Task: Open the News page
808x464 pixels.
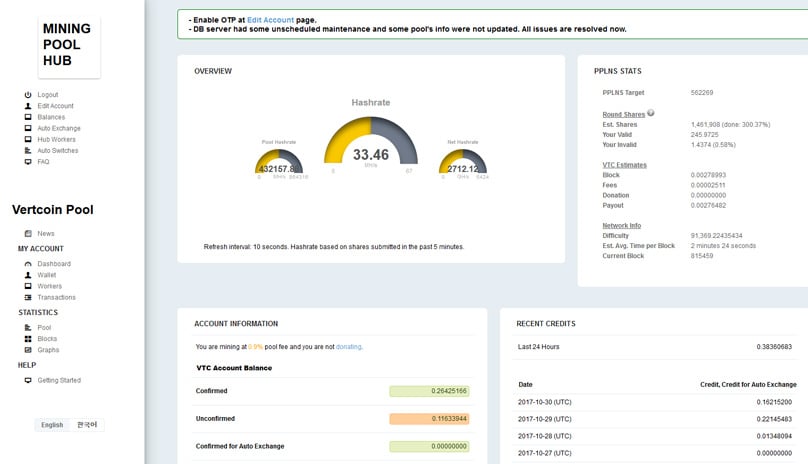Action: (45, 234)
